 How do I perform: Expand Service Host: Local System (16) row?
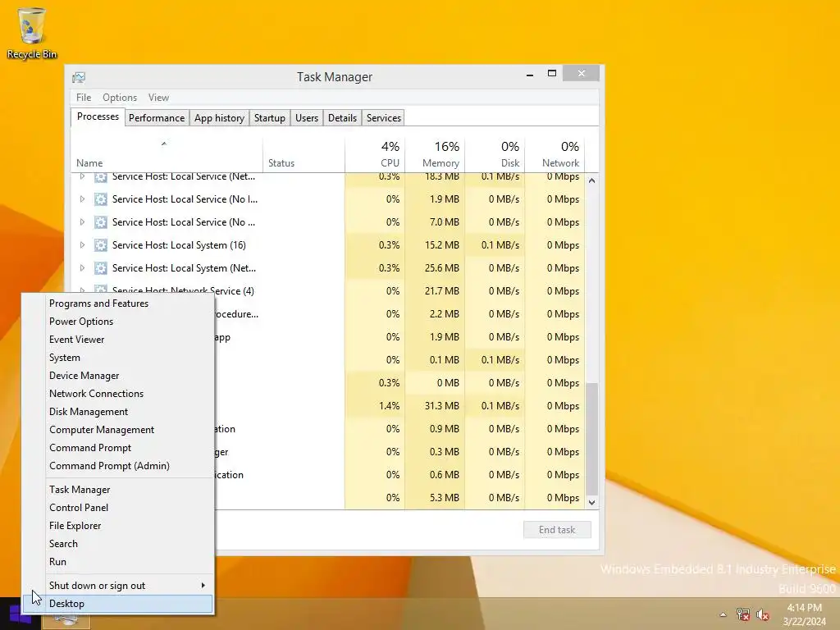(82, 245)
